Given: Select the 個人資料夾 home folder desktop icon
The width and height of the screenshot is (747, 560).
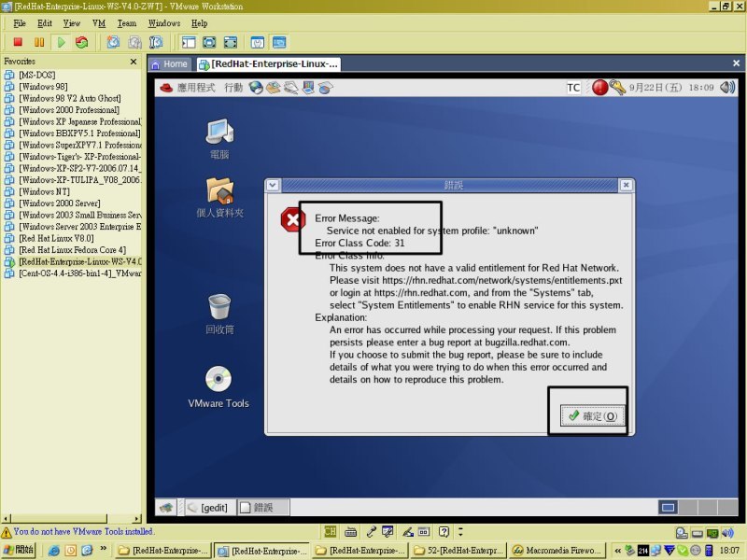Looking at the screenshot, I should click(x=220, y=198).
